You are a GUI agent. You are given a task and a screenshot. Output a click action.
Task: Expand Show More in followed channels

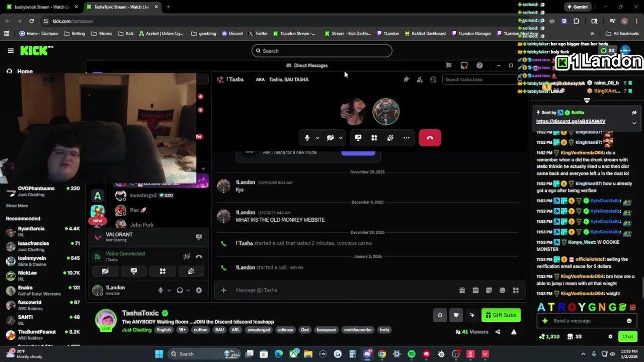click(17, 206)
